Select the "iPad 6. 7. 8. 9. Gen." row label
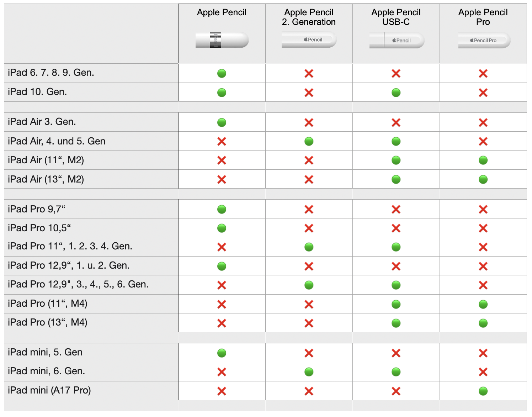 (x=51, y=73)
